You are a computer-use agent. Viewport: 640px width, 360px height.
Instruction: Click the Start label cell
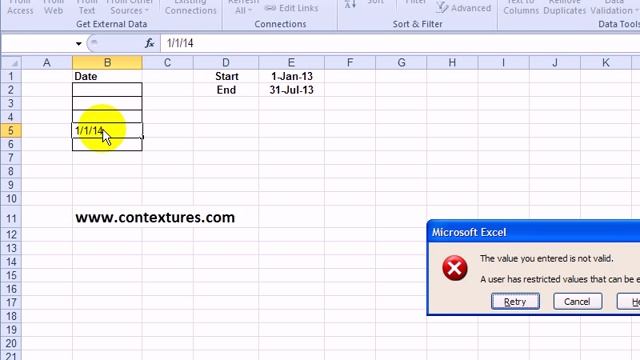(x=226, y=76)
